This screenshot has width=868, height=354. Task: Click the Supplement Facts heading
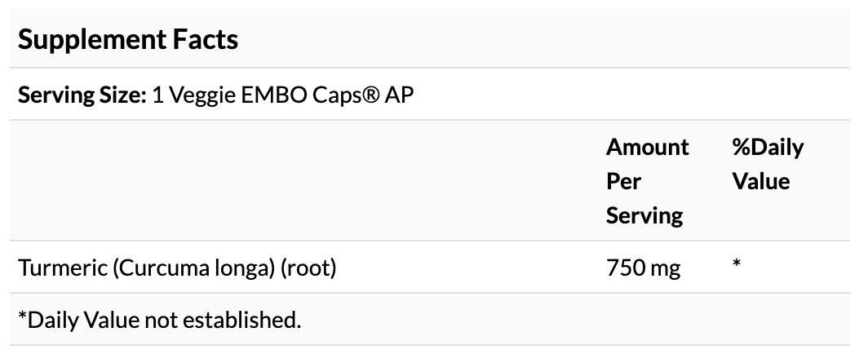pos(127,39)
